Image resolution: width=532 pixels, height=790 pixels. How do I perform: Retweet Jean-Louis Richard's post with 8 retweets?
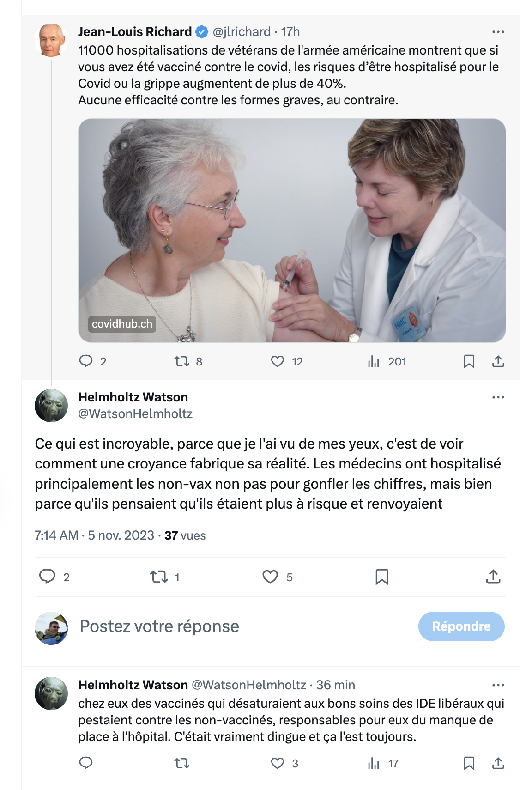click(182, 361)
